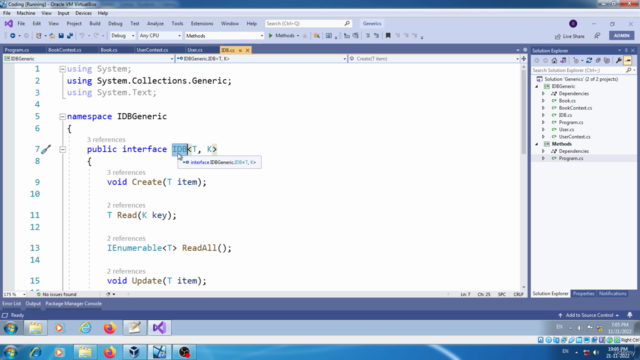This screenshot has height=360, width=640.
Task: Click Add to Source Control button
Action: [x=589, y=315]
